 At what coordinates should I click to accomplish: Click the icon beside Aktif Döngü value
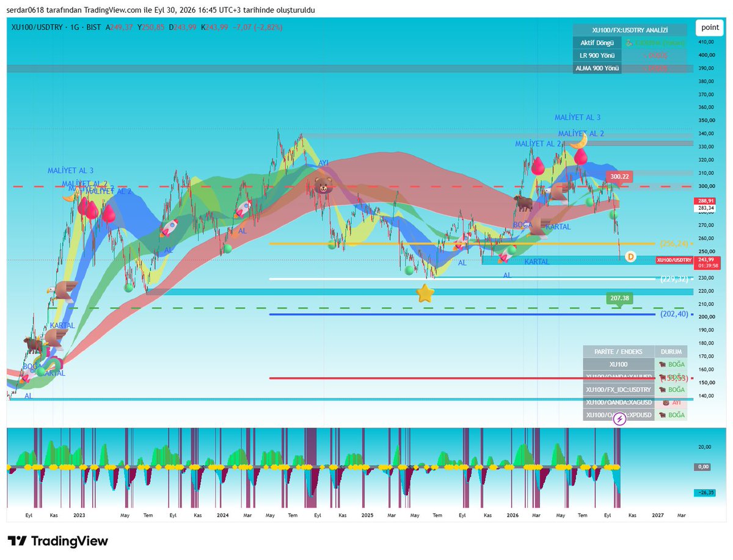tap(629, 43)
